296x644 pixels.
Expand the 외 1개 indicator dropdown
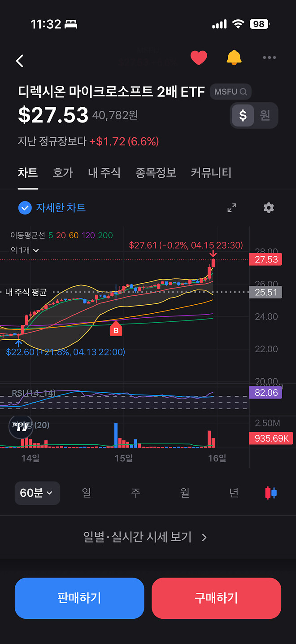pyautogui.click(x=25, y=250)
